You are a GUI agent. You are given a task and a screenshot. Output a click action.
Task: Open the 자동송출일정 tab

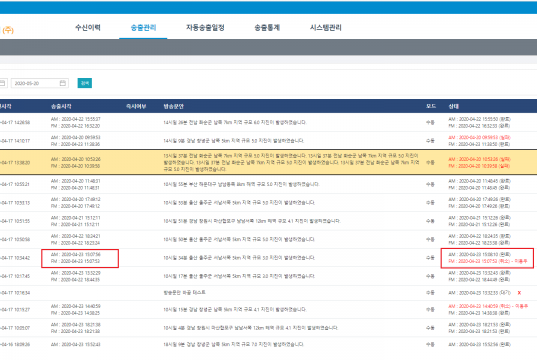point(205,28)
